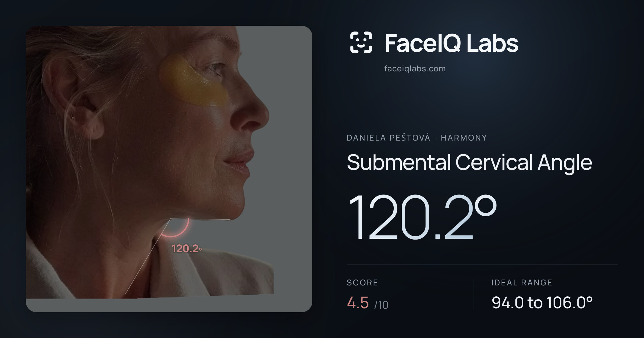Click the IDEAL RANGE label
644x338 pixels.
pyautogui.click(x=522, y=282)
